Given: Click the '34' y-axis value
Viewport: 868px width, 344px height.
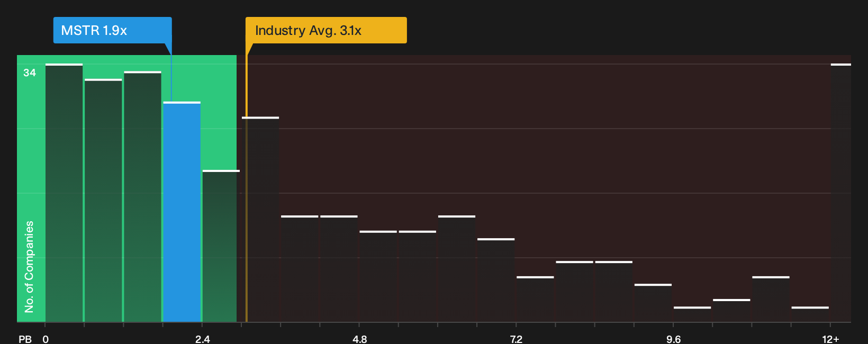Looking at the screenshot, I should [x=30, y=73].
